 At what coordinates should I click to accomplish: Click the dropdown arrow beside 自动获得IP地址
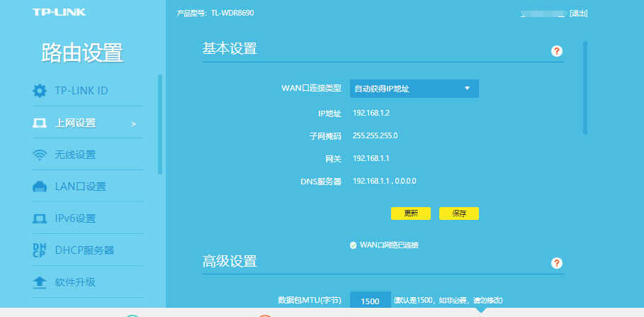point(467,89)
